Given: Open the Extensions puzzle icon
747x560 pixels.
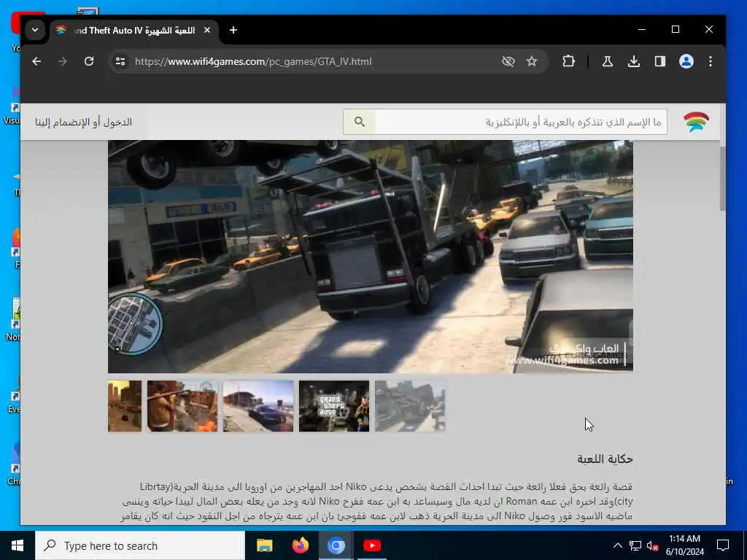Looking at the screenshot, I should [568, 61].
